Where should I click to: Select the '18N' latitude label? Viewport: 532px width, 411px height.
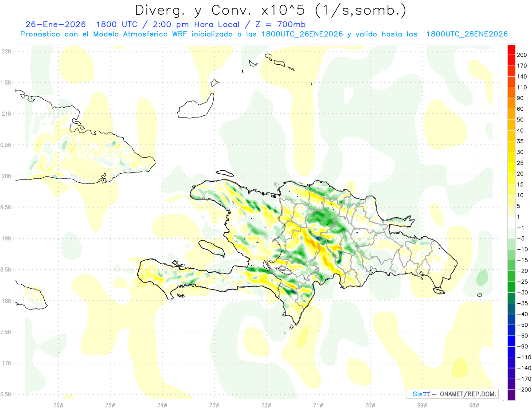pos(6,301)
